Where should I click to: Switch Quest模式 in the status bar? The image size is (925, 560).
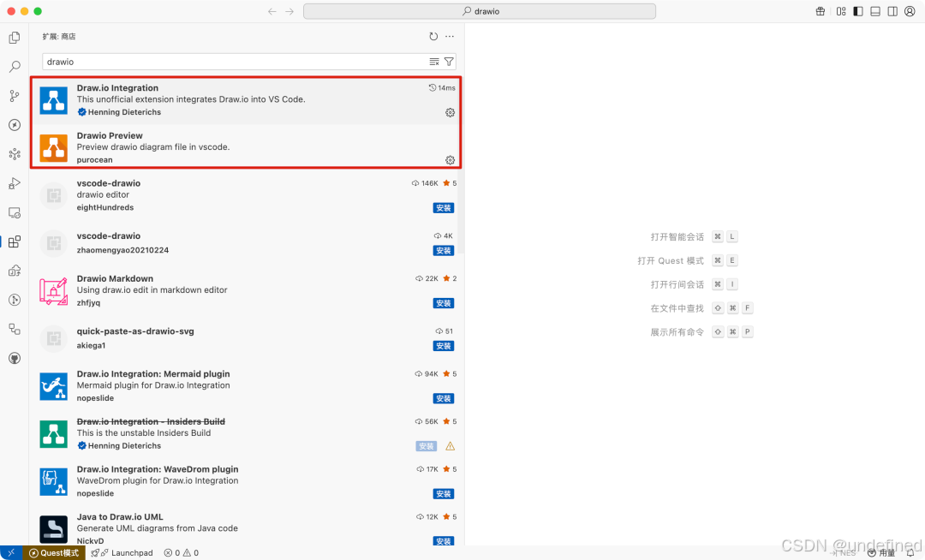(54, 553)
